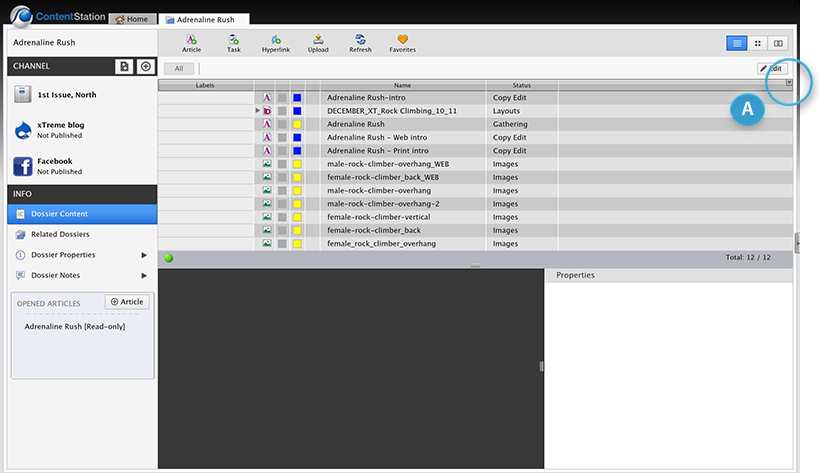The image size is (820, 473).
Task: Switch to list view mode
Action: point(737,43)
